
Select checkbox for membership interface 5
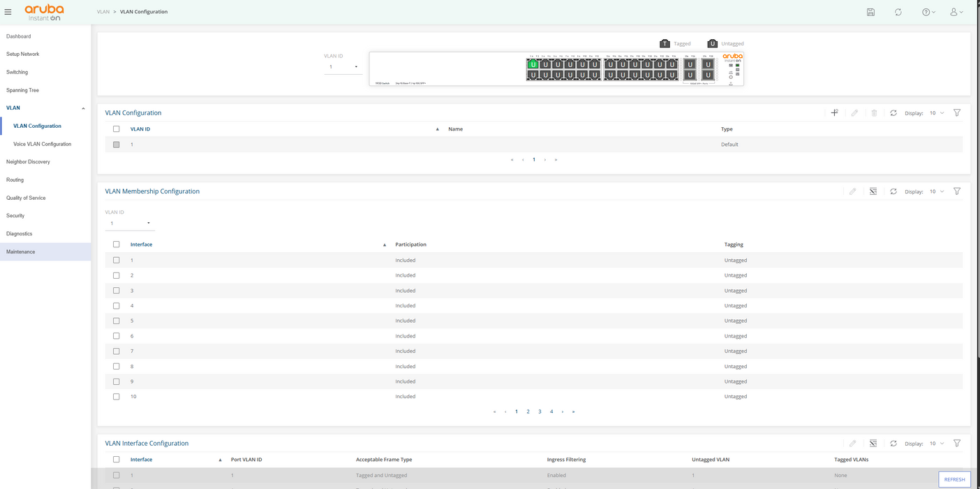(x=116, y=321)
